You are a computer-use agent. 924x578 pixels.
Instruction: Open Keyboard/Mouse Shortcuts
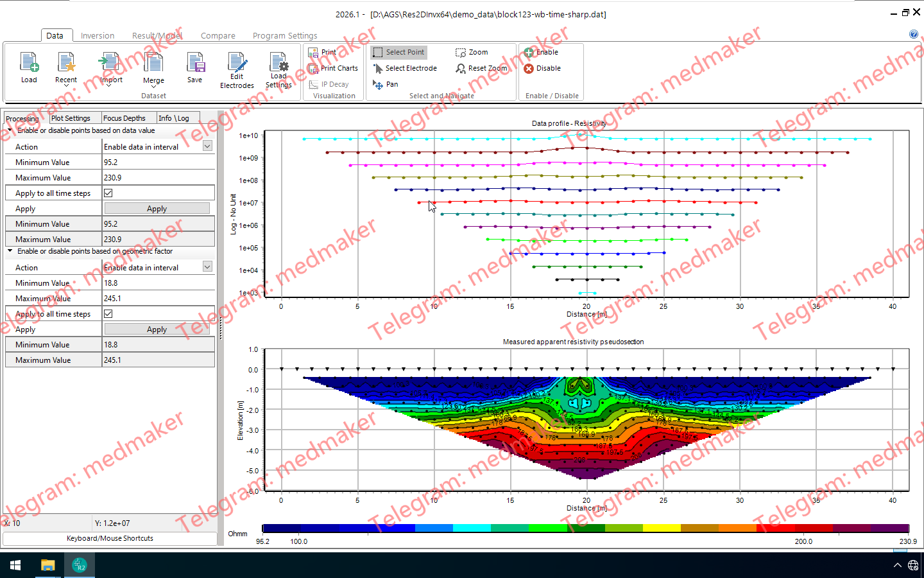(x=110, y=538)
